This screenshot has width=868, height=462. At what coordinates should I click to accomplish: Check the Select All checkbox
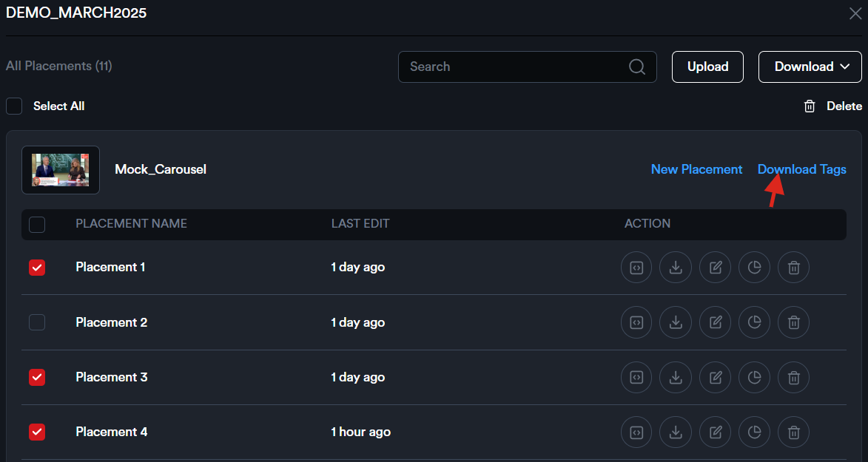point(14,106)
